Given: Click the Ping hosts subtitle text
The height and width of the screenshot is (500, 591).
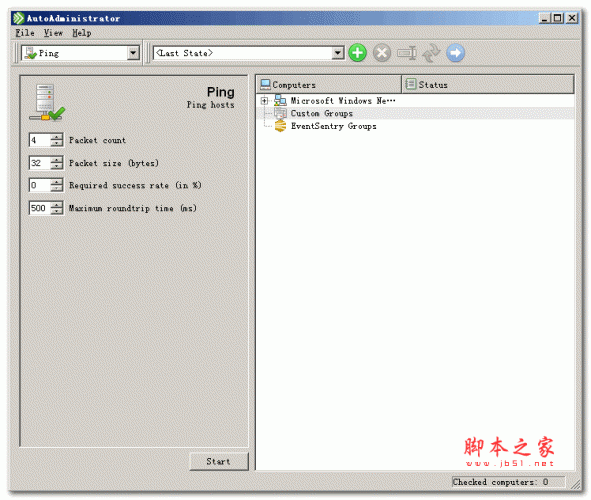Looking at the screenshot, I should (x=210, y=105).
